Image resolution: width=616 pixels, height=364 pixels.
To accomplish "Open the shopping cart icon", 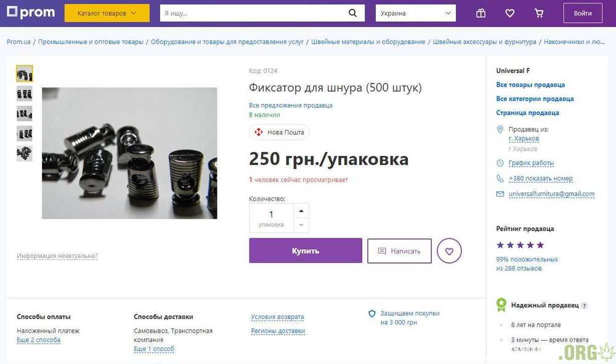I will coord(539,13).
